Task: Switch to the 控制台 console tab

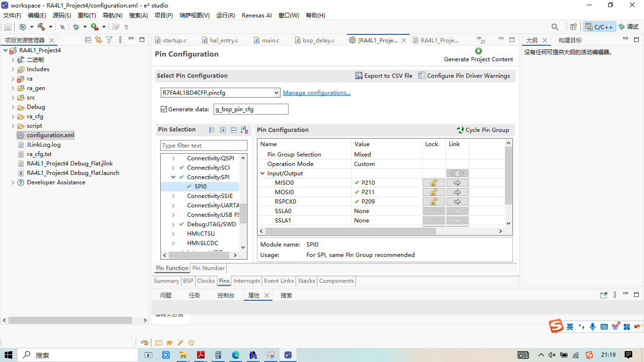Action: click(x=226, y=296)
